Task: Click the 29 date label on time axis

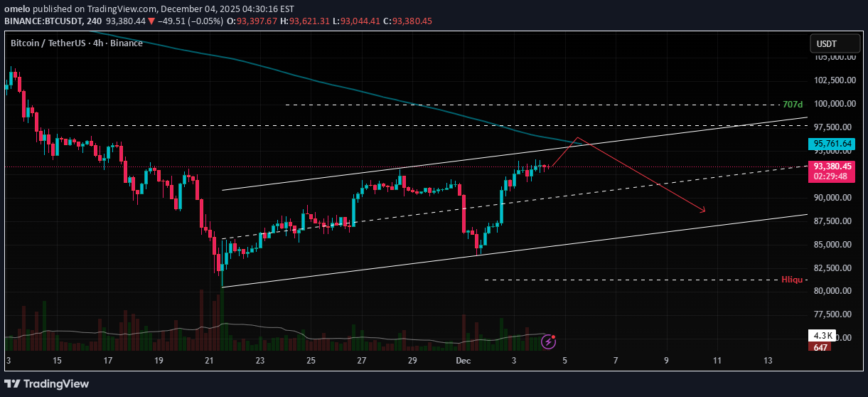Action: coord(412,361)
